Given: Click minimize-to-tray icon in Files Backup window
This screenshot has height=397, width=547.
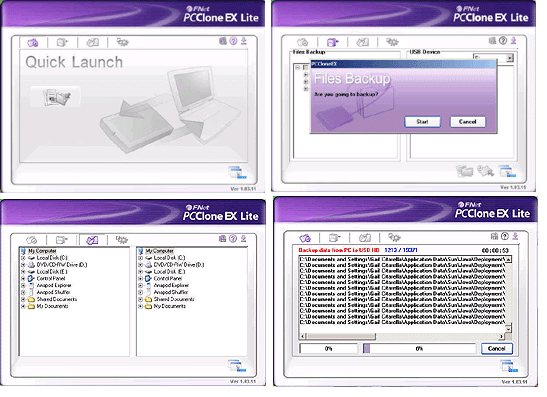Looking at the screenshot, I should [x=514, y=41].
